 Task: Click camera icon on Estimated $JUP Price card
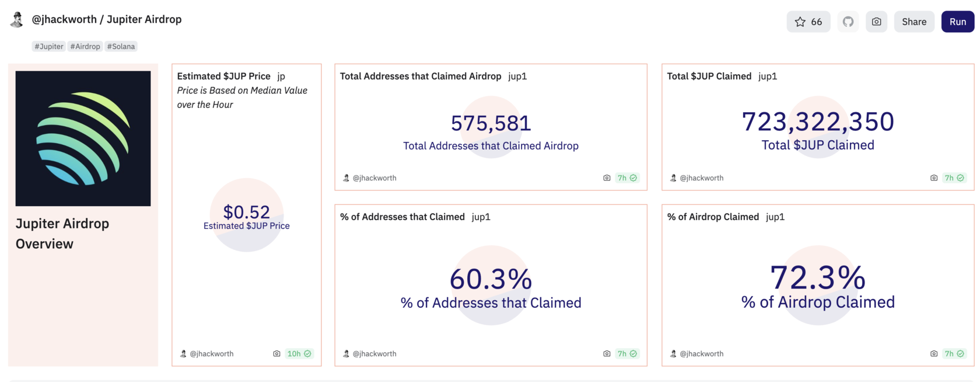click(x=276, y=353)
